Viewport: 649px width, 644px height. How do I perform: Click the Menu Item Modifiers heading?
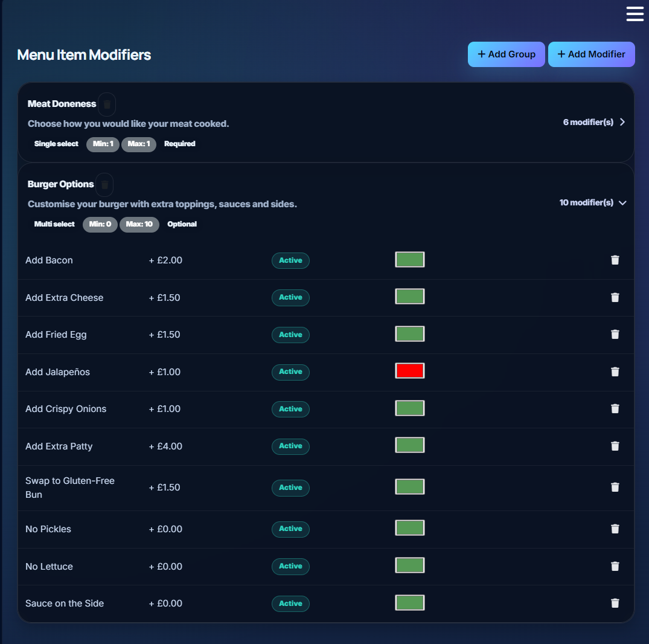coord(84,54)
